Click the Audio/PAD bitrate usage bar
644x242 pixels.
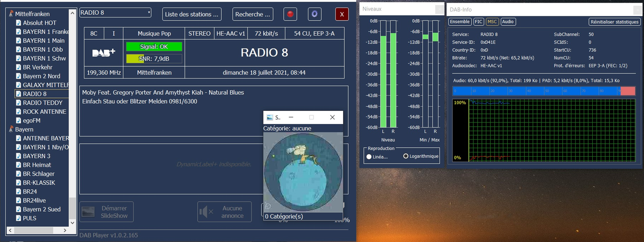tap(544, 91)
